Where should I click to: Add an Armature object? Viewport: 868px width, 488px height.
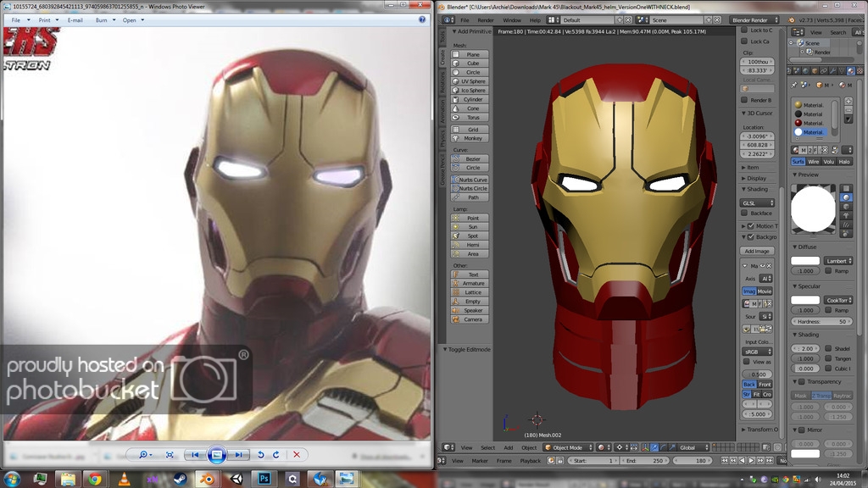[x=470, y=283]
